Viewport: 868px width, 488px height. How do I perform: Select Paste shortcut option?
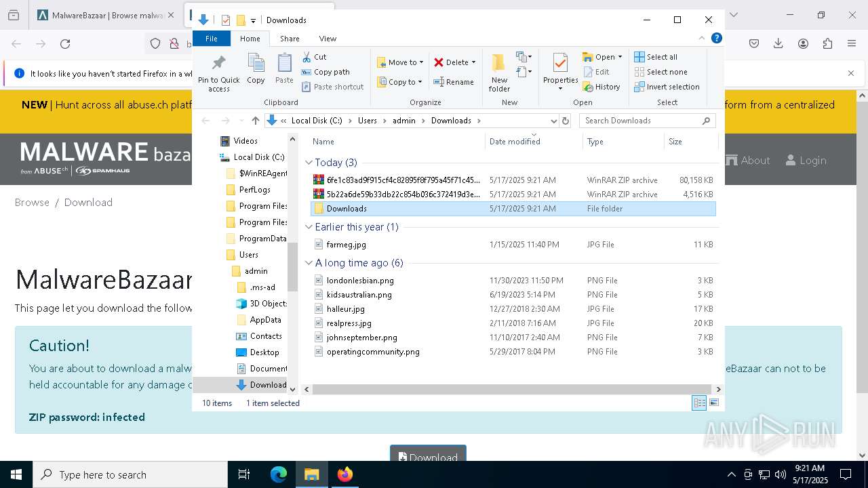(x=332, y=87)
